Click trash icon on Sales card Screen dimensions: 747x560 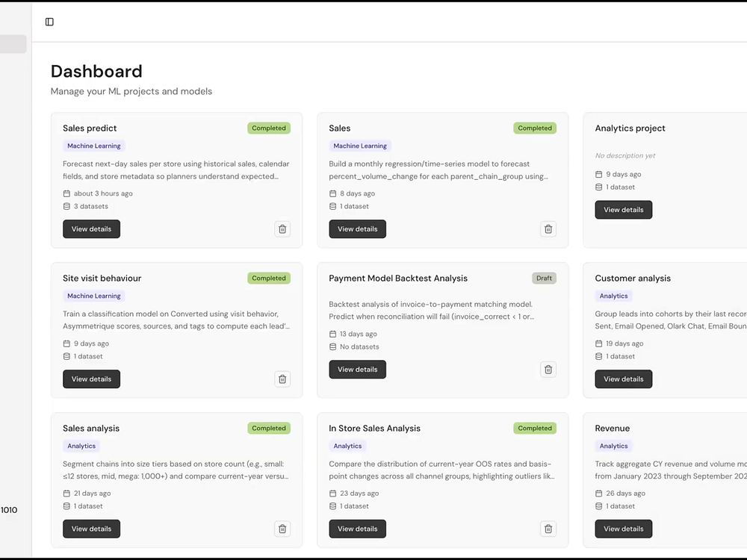[548, 229]
